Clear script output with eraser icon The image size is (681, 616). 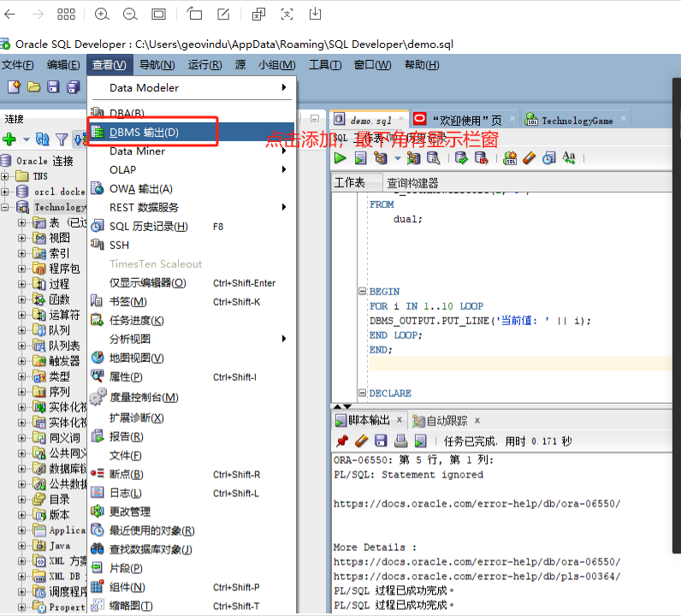pyautogui.click(x=361, y=441)
